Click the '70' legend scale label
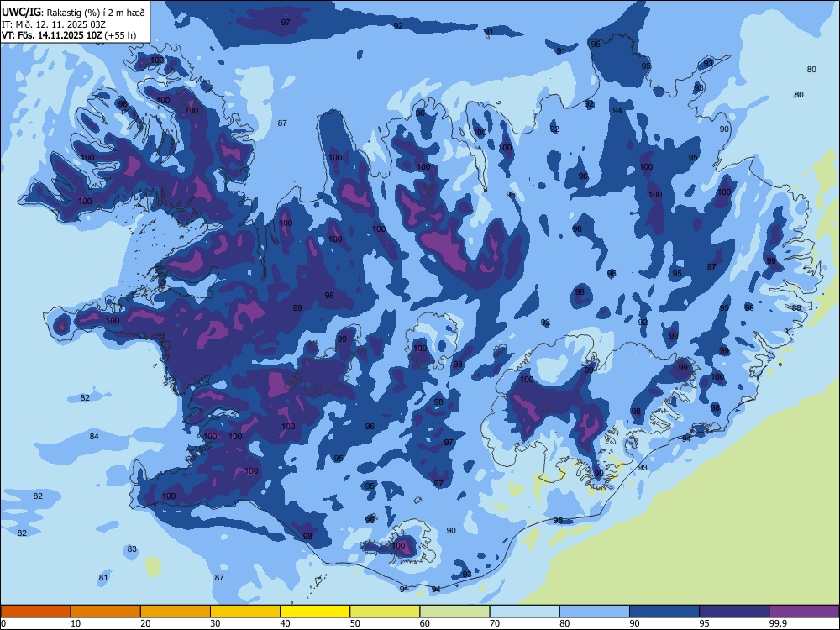Screen dimensions: 840x630 pos(495,623)
